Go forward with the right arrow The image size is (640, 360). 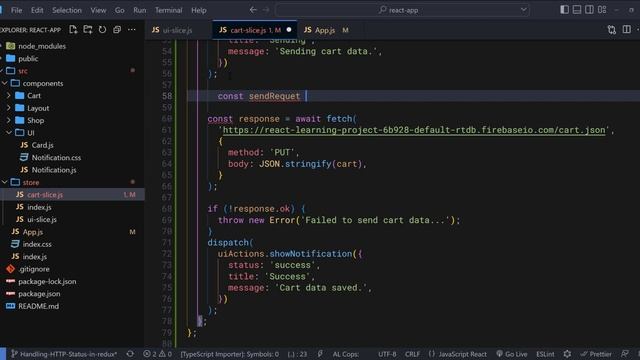(266, 10)
